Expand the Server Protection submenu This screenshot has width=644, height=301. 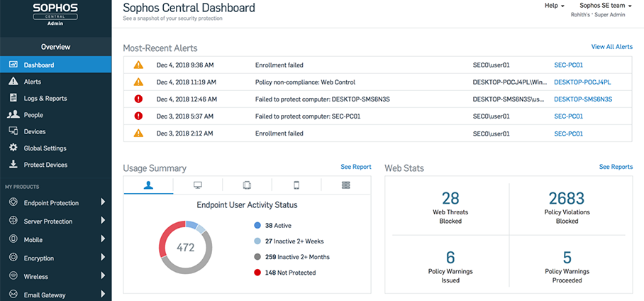coord(103,221)
